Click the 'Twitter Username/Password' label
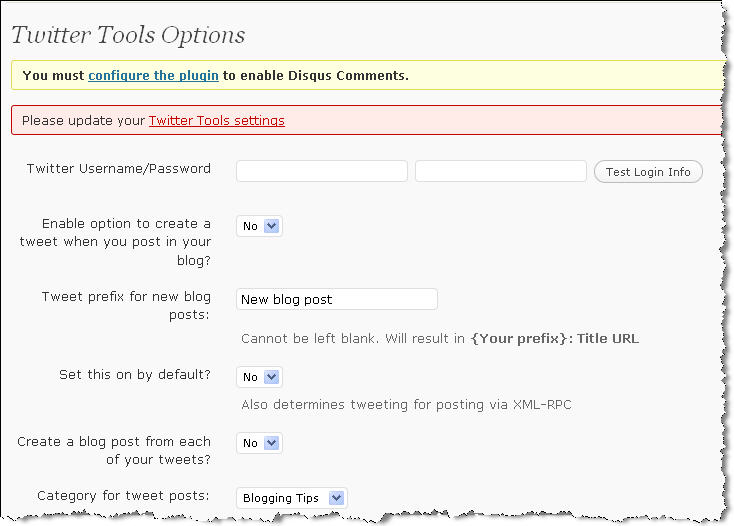Viewport: 734px width, 526px height. coord(118,168)
